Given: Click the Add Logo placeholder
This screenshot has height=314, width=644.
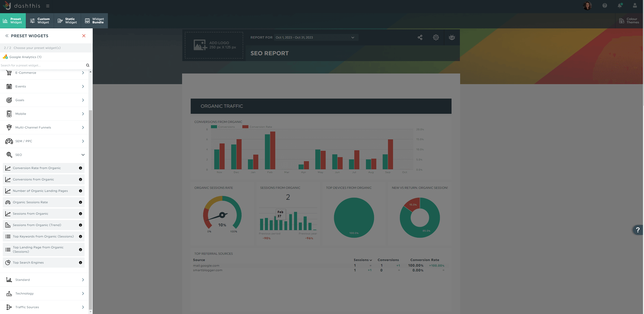Looking at the screenshot, I should tap(214, 45).
